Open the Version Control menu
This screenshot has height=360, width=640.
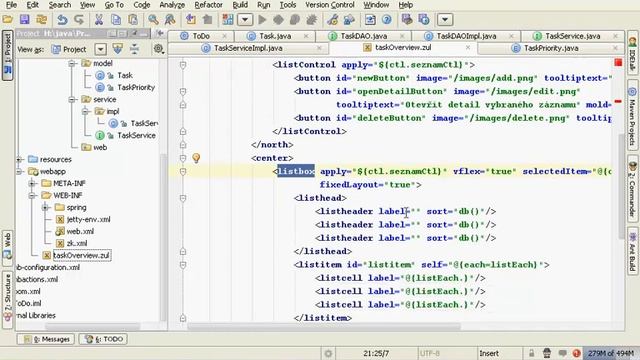tap(330, 5)
